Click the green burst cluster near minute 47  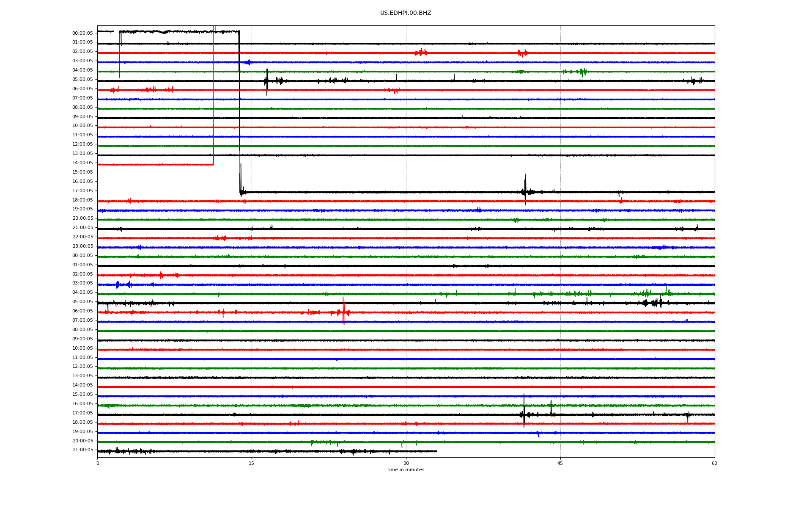coord(583,72)
